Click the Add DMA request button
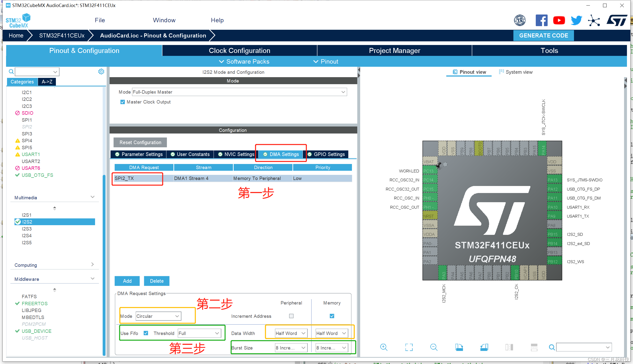Viewport: 633px width, 364px height. [x=127, y=281]
